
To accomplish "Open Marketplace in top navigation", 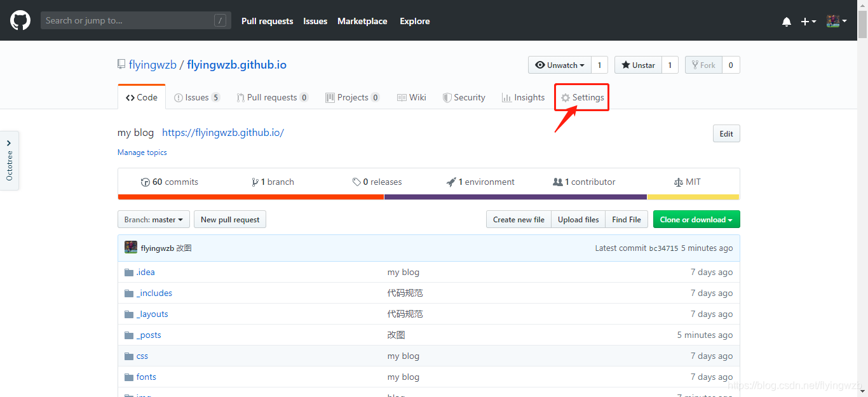I will [x=362, y=21].
